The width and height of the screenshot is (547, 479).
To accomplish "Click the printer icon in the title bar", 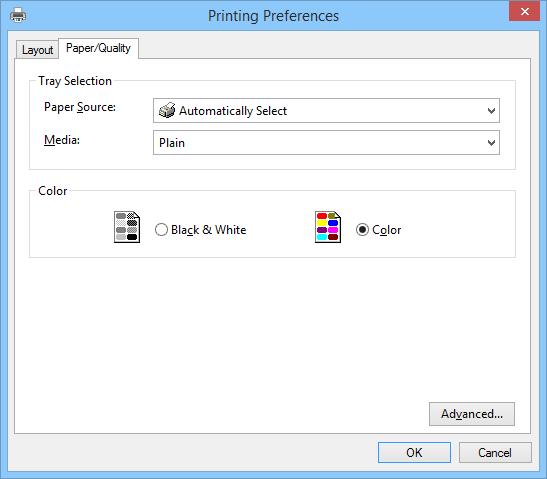I will click(x=18, y=15).
